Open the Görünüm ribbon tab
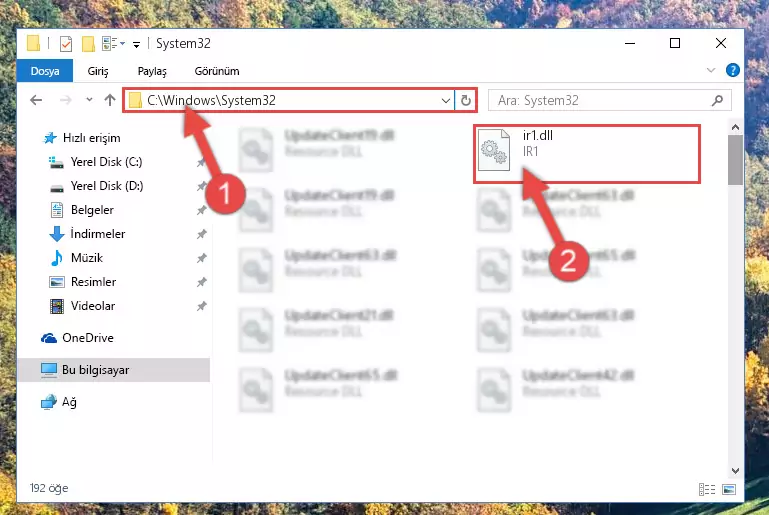The image size is (769, 515). (217, 71)
